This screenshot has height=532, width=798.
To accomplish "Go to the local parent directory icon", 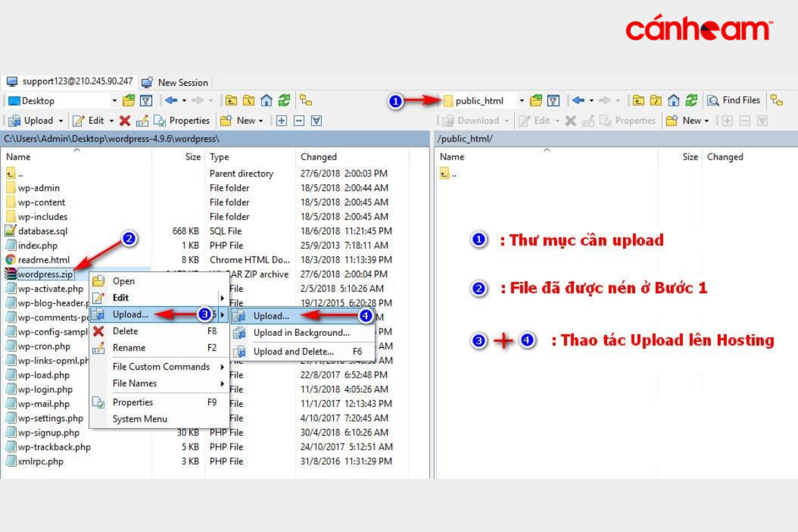I will point(231,100).
